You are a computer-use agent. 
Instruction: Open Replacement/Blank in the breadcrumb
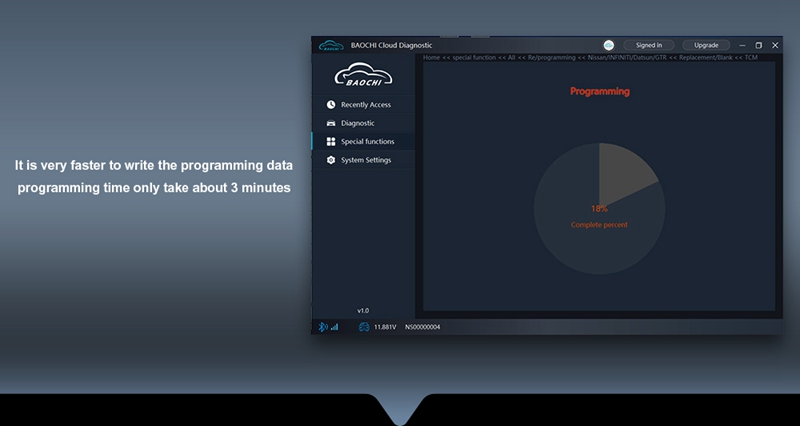pos(709,58)
